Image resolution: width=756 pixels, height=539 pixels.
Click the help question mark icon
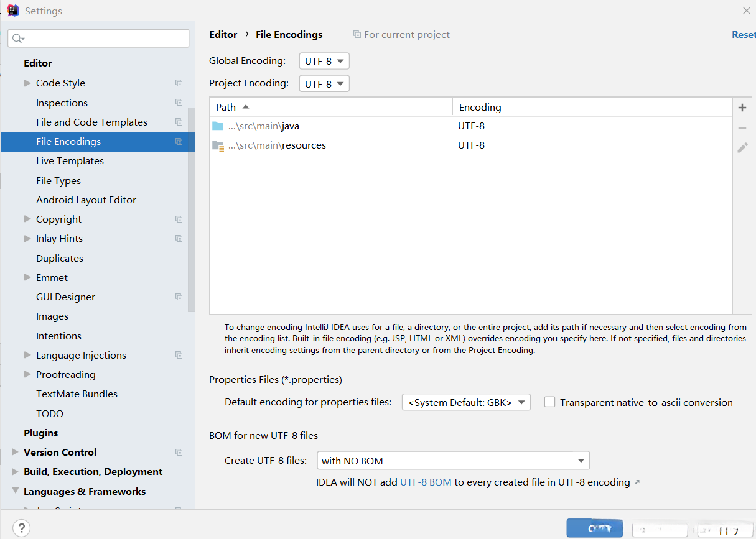coord(21,528)
